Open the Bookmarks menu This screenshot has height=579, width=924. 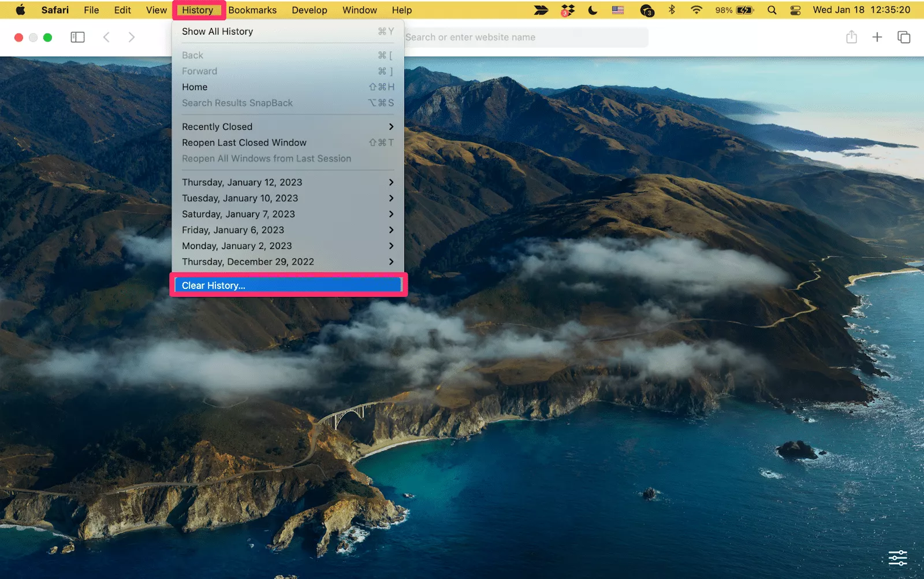point(252,10)
